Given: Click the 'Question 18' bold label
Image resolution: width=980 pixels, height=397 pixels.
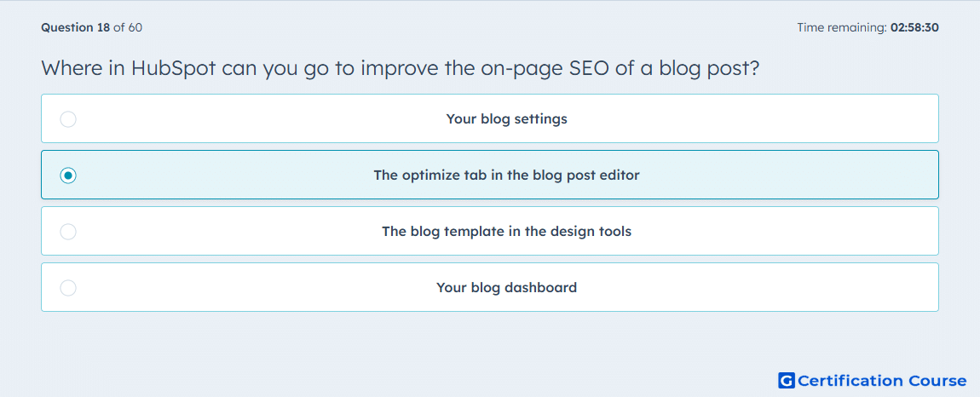Looking at the screenshot, I should point(75,27).
